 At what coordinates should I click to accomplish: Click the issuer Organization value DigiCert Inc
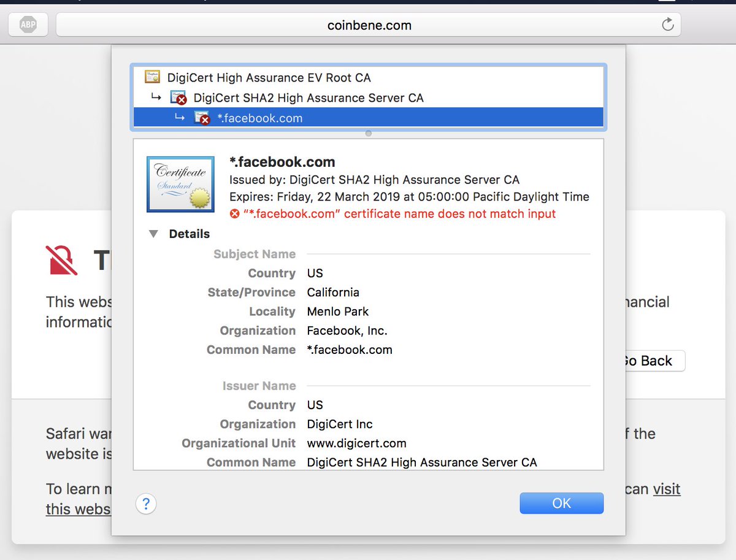[340, 424]
